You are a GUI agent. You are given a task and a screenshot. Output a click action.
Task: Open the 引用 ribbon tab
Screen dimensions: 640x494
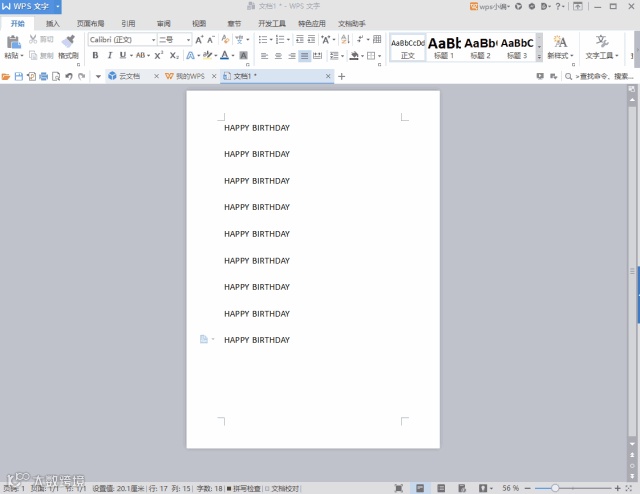(x=128, y=24)
